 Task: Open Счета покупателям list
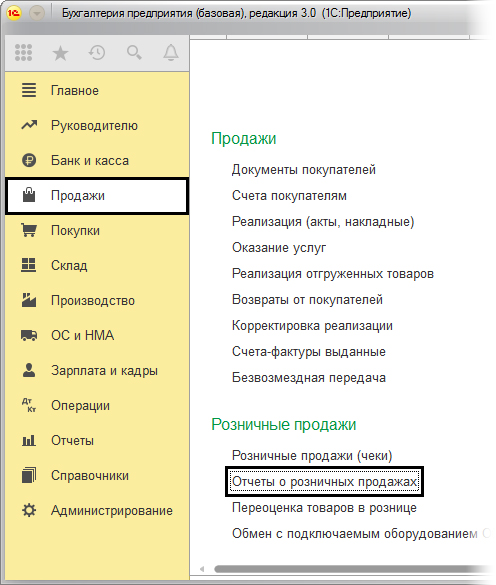coord(289,195)
